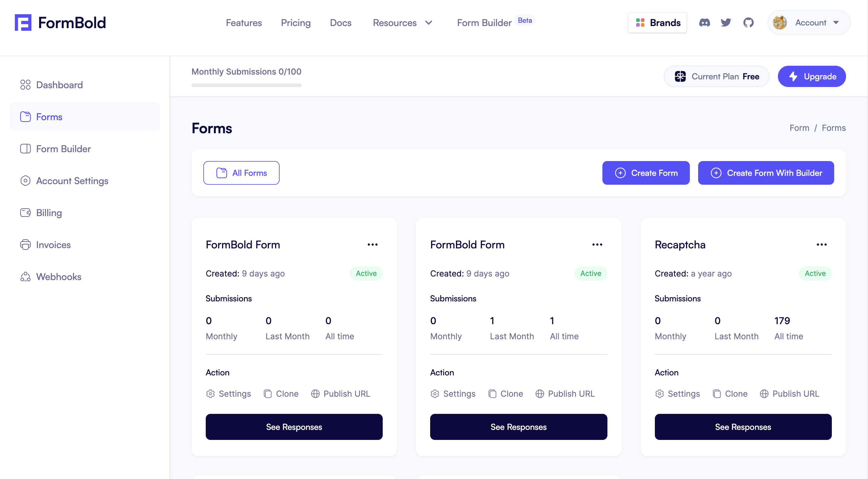This screenshot has width=868, height=479.
Task: Expand the Resources dropdown menu
Action: point(403,22)
